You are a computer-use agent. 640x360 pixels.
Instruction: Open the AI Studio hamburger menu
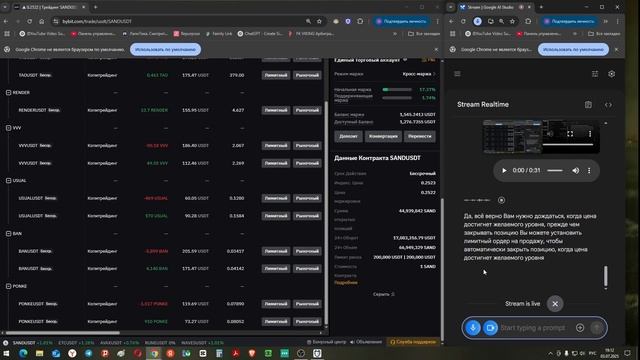pos(457,74)
